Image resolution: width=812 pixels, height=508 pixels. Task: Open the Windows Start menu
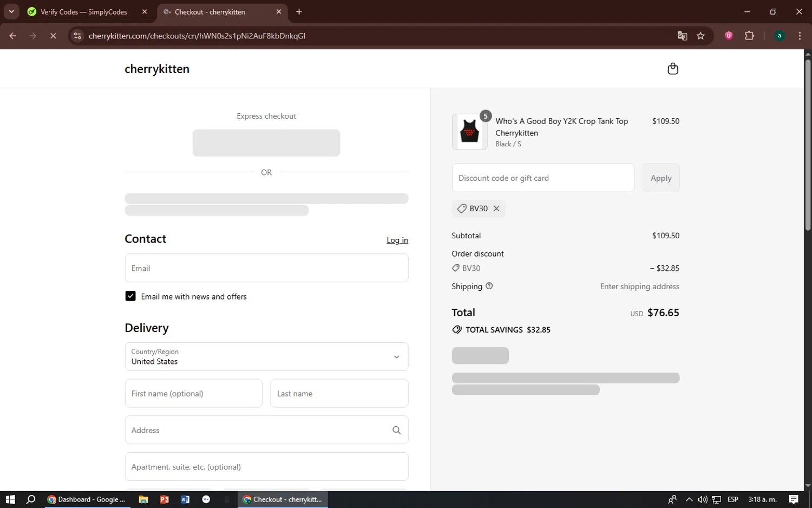(x=10, y=499)
